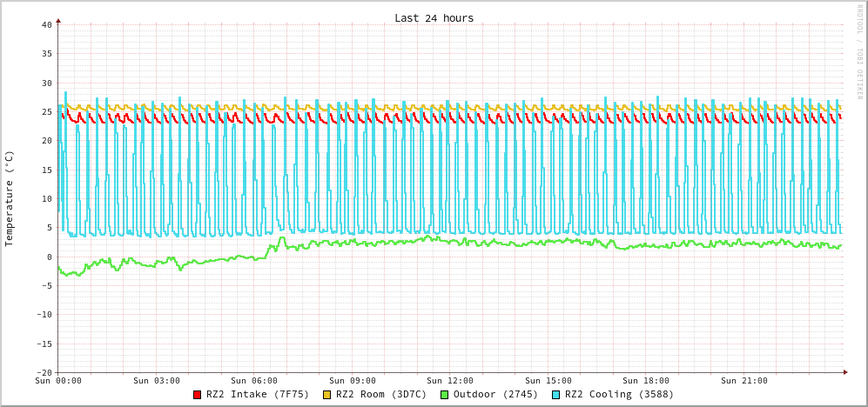
Task: Click the "Sun 06:00" time axis label
Action: click(x=254, y=381)
